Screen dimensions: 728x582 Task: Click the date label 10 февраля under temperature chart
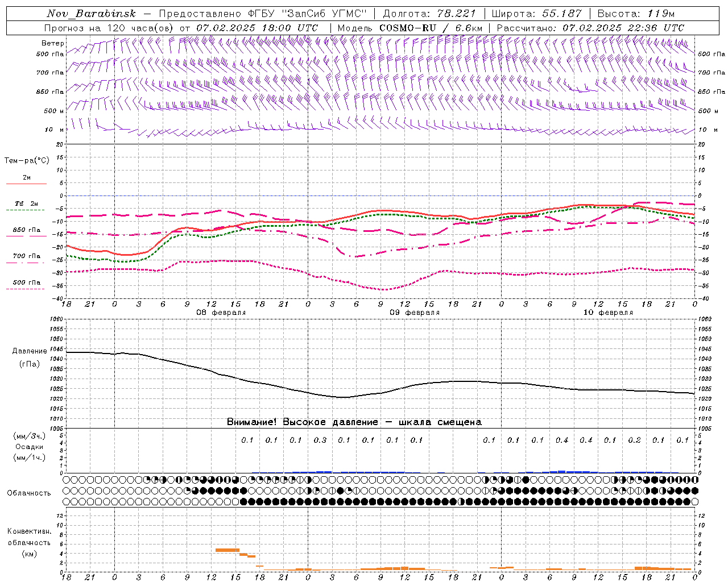[x=608, y=313]
